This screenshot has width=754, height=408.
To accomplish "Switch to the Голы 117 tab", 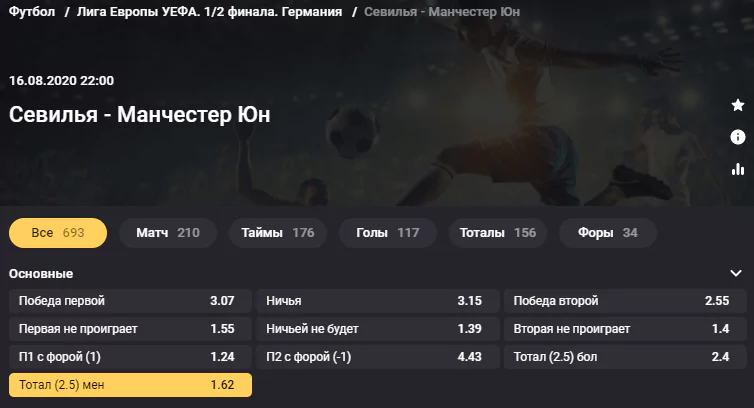I will tap(388, 233).
